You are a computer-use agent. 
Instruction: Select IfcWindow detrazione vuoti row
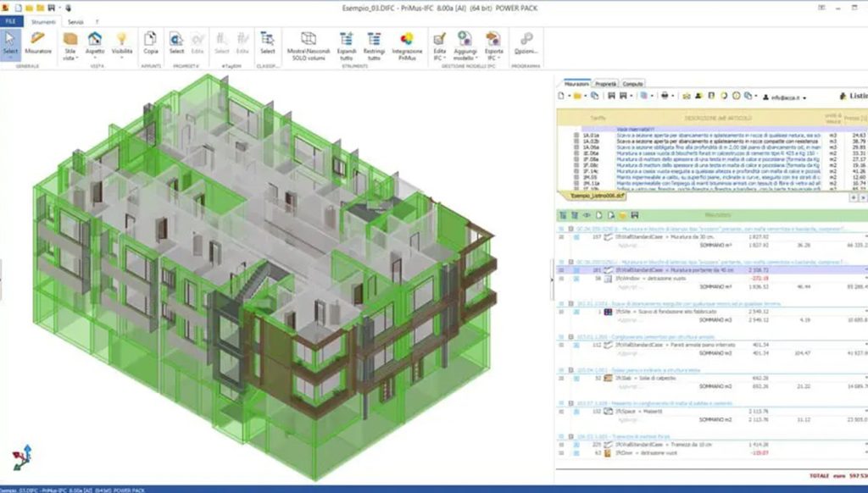coord(711,279)
